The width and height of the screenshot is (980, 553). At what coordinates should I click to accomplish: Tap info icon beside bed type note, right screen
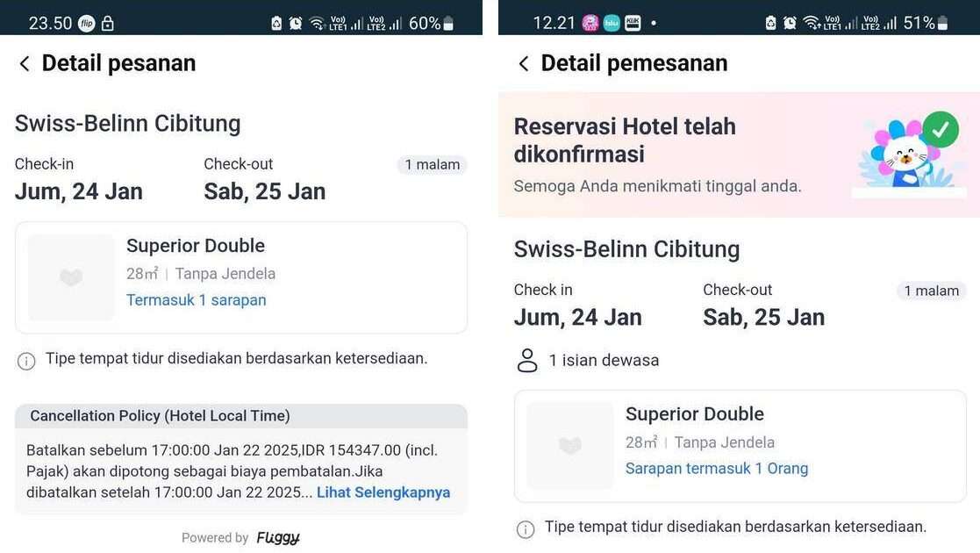526,529
